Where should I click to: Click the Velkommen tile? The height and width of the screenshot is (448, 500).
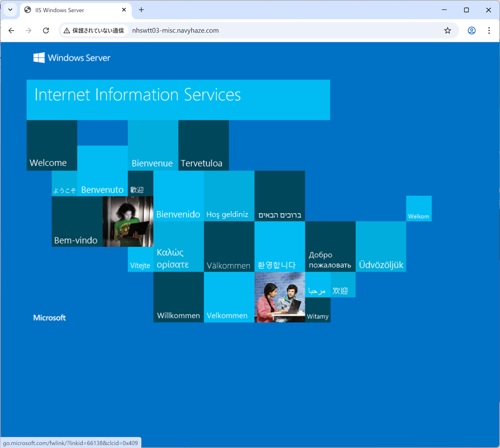(x=229, y=297)
